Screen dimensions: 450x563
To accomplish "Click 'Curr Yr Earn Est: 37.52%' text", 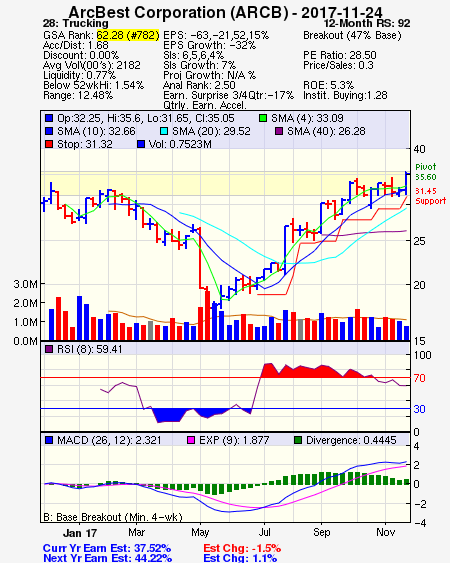I will point(107,548).
